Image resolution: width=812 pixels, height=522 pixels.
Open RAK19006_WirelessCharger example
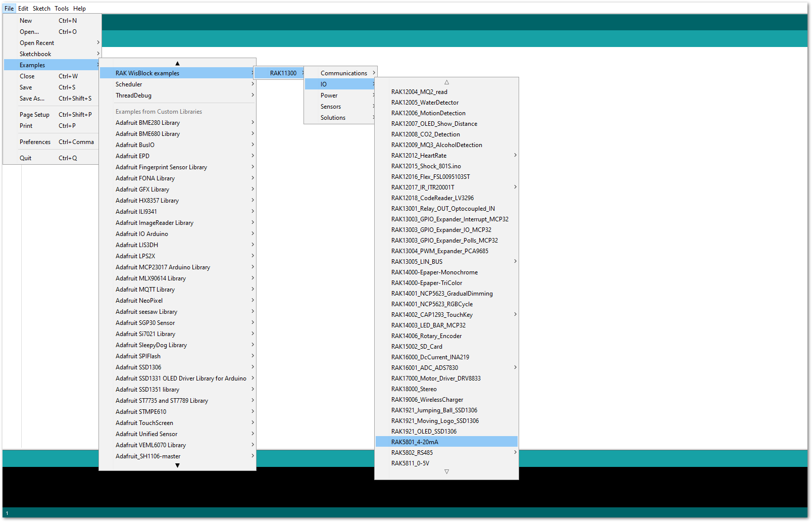pos(447,400)
